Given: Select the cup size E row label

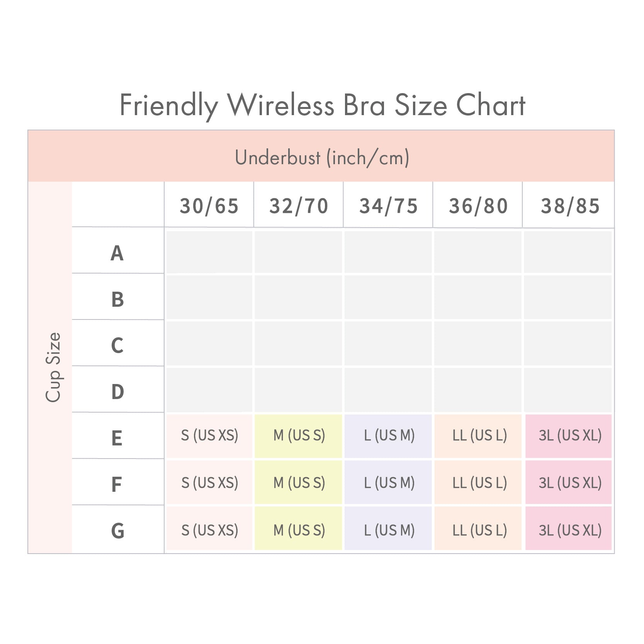Looking at the screenshot, I should point(117,438).
